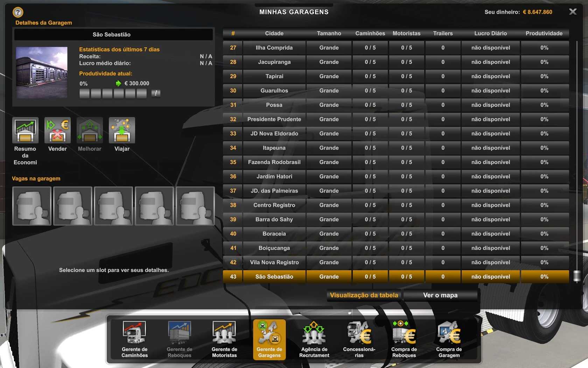Image resolution: width=588 pixels, height=368 pixels.
Task: Open the productivity info icon
Action: (156, 93)
